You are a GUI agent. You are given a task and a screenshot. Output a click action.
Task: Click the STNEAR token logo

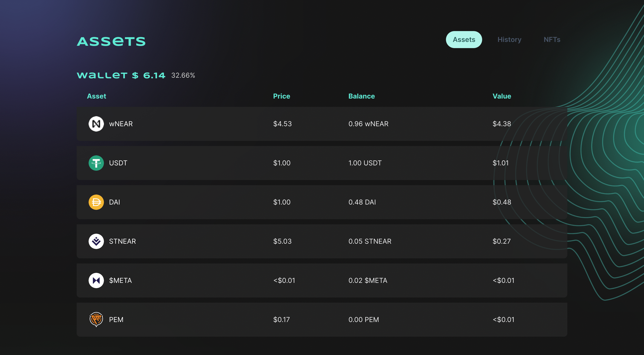coord(96,241)
